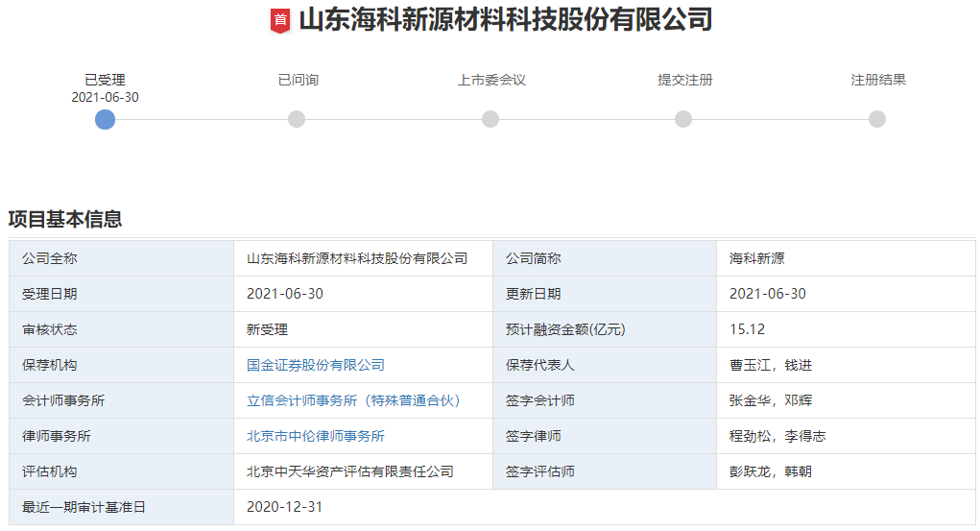This screenshot has width=980, height=531.
Task: Open the 北京市中伦律师事务所 law firm link
Action: click(315, 436)
